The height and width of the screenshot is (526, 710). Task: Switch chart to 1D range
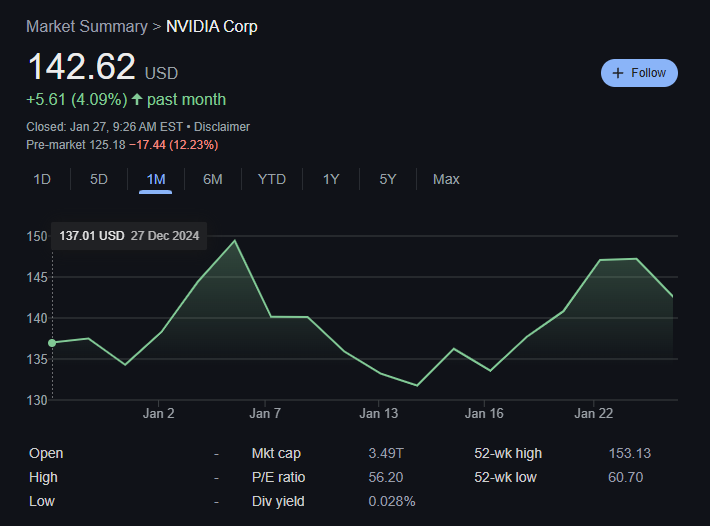42,179
